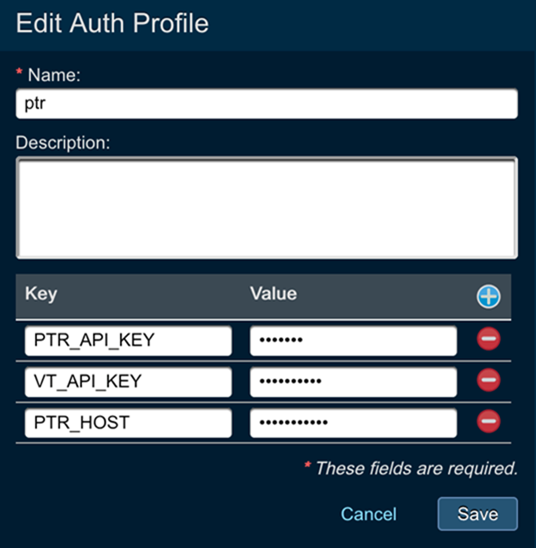Delete the VT_API_KEY entry
Image resolution: width=536 pixels, height=548 pixels.
pos(488,380)
